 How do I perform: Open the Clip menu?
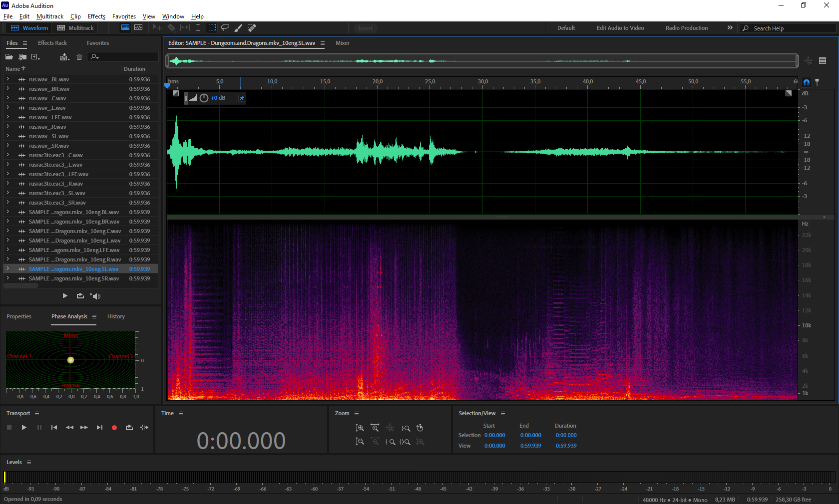(75, 16)
